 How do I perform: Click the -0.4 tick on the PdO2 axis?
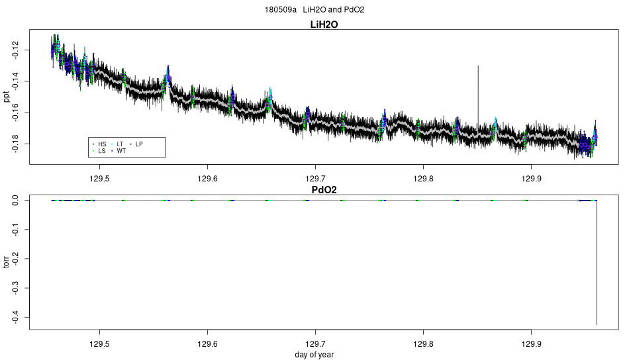click(15, 318)
